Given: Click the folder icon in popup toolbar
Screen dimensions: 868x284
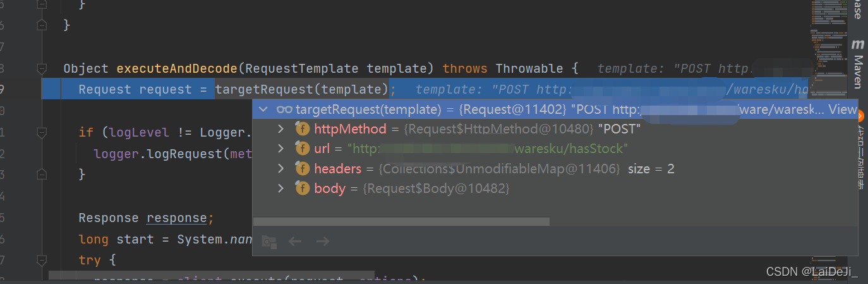Looking at the screenshot, I should click(269, 241).
